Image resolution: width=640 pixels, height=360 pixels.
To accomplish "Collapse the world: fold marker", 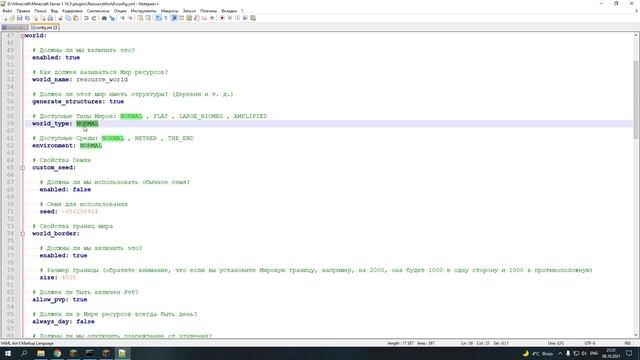I will 22,36.
